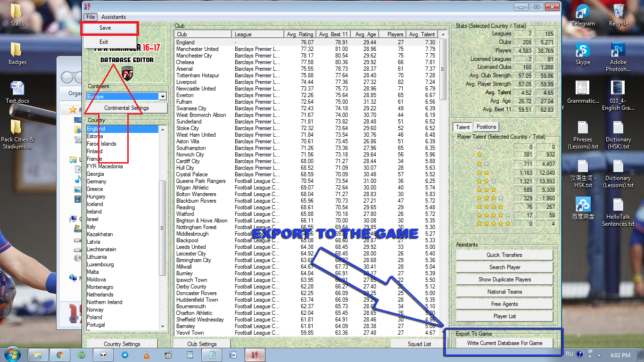Open the Pack Cities & Stadiums folder

17,134
